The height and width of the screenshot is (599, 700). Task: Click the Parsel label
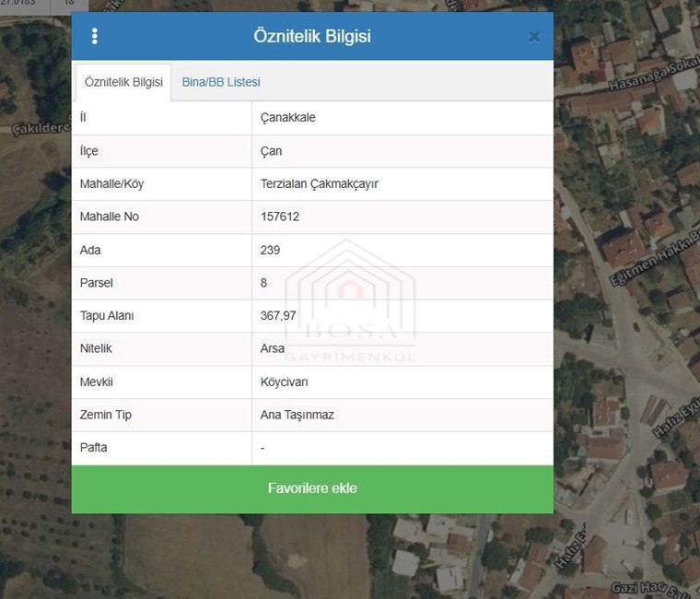tap(97, 283)
